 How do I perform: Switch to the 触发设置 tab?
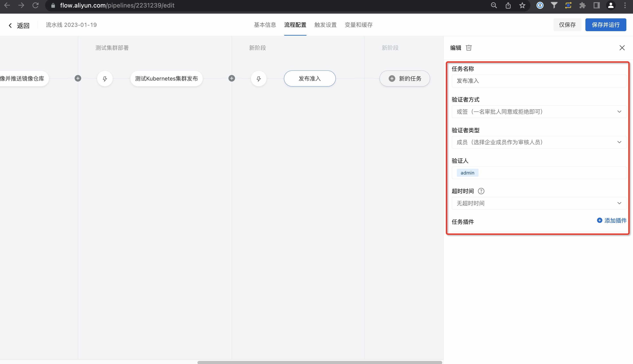pos(325,25)
